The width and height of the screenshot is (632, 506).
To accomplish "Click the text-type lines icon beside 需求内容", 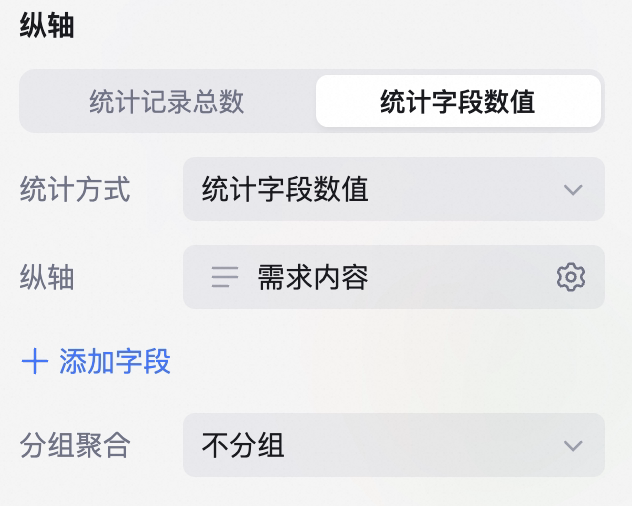I will (225, 277).
